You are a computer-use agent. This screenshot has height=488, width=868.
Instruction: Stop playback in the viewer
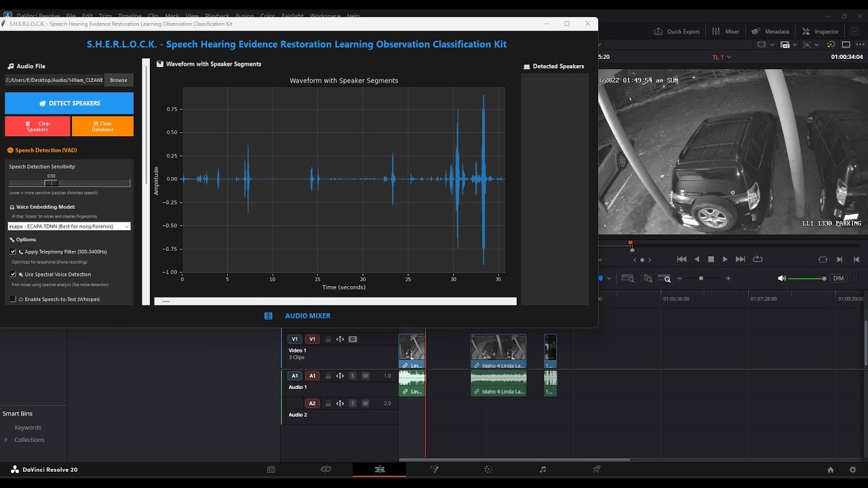click(x=711, y=259)
